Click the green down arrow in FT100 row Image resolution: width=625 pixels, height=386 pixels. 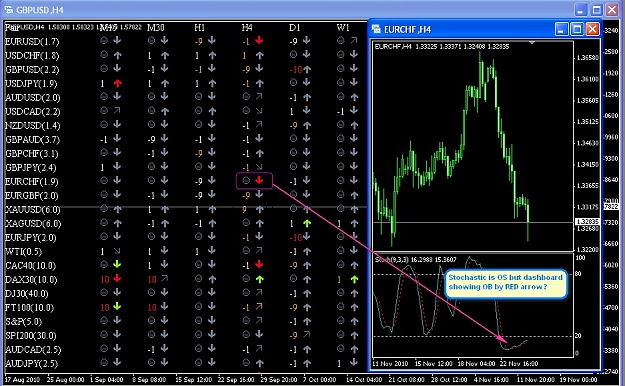point(117,306)
